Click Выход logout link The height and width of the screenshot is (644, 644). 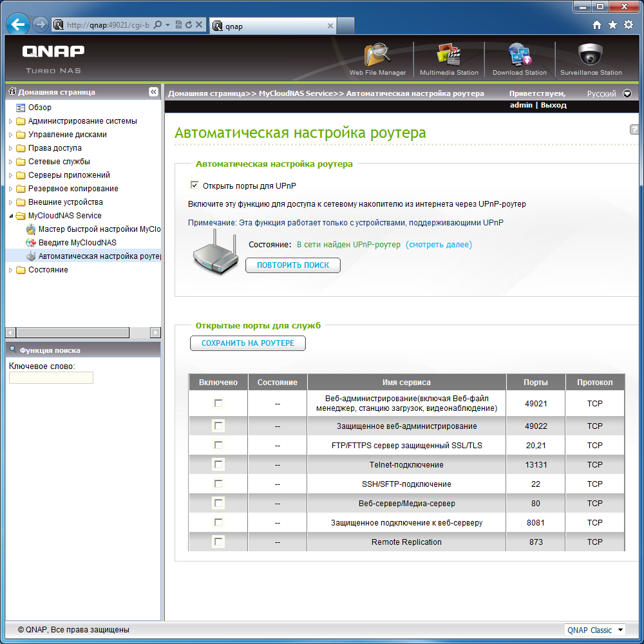click(553, 105)
